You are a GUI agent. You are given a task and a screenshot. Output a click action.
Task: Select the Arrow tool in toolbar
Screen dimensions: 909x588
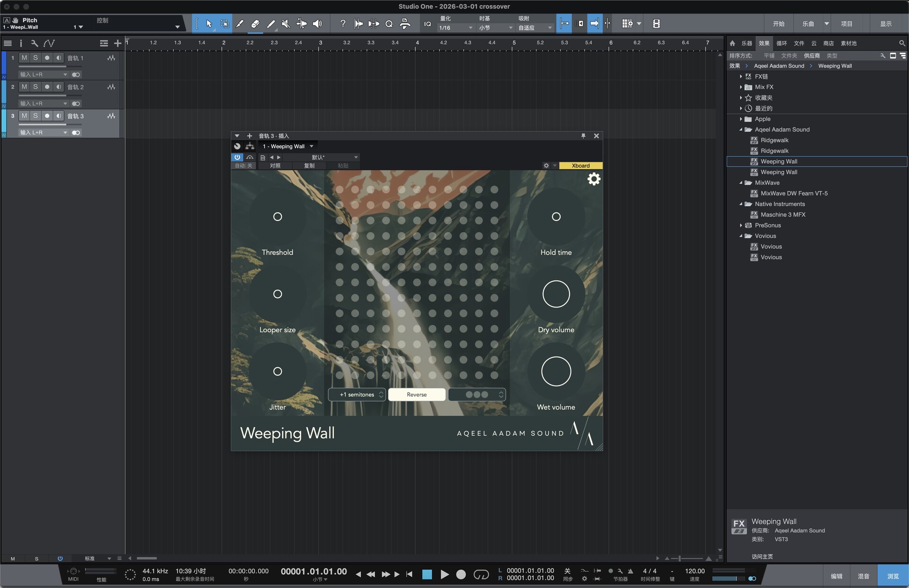pos(209,24)
